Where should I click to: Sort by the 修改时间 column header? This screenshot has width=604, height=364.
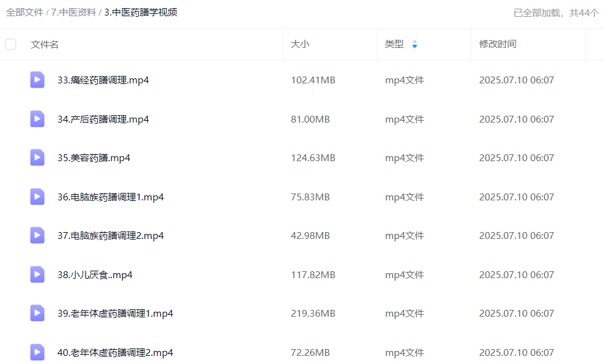point(498,44)
